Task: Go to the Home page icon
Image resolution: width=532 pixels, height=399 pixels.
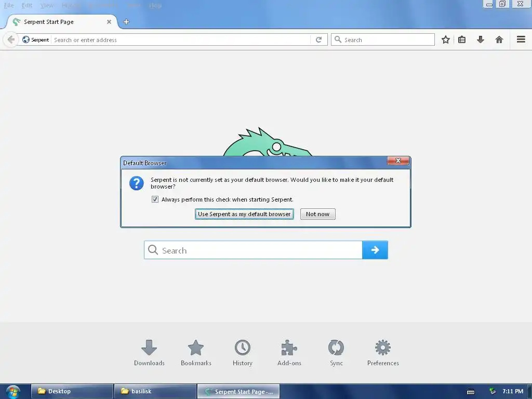Action: point(499,39)
